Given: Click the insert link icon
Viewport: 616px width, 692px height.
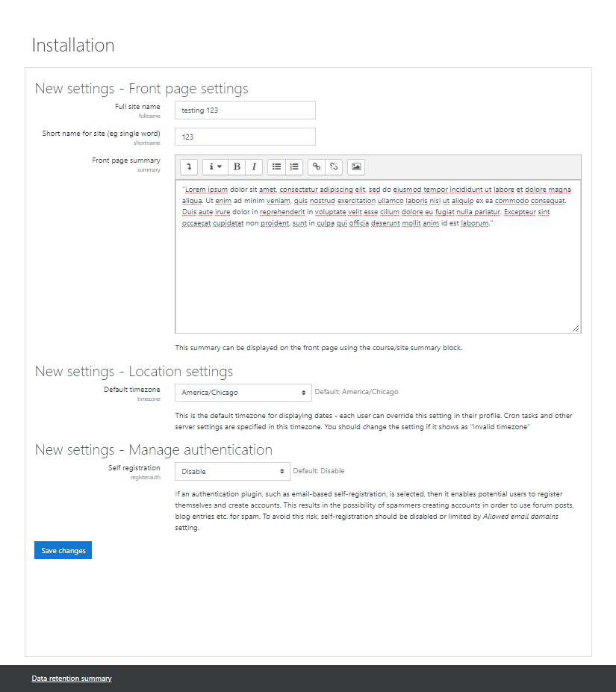Looking at the screenshot, I should coord(316,166).
